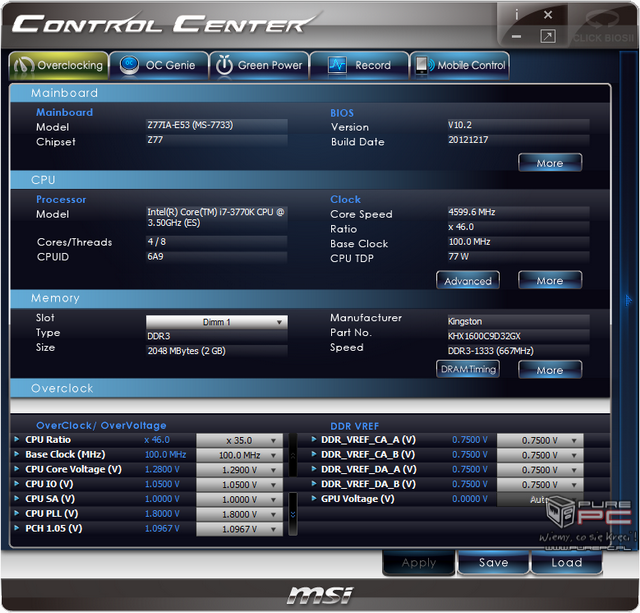The height and width of the screenshot is (613, 640).
Task: Click the memory part number KHX1600C9D32GX
Action: click(x=518, y=336)
